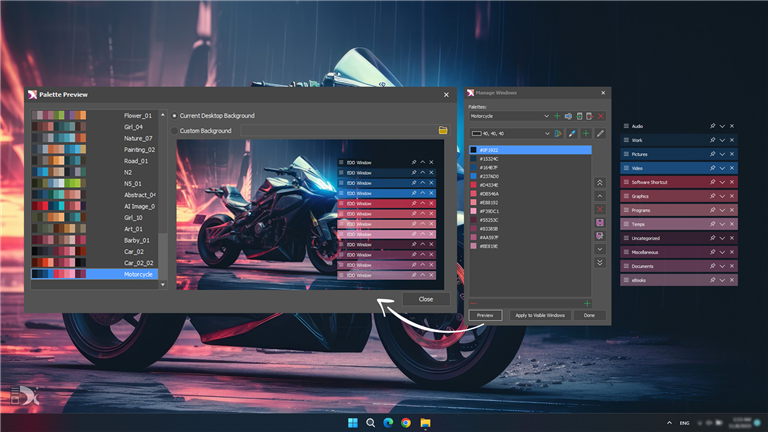Click the green plus at color list bottom

coord(587,304)
